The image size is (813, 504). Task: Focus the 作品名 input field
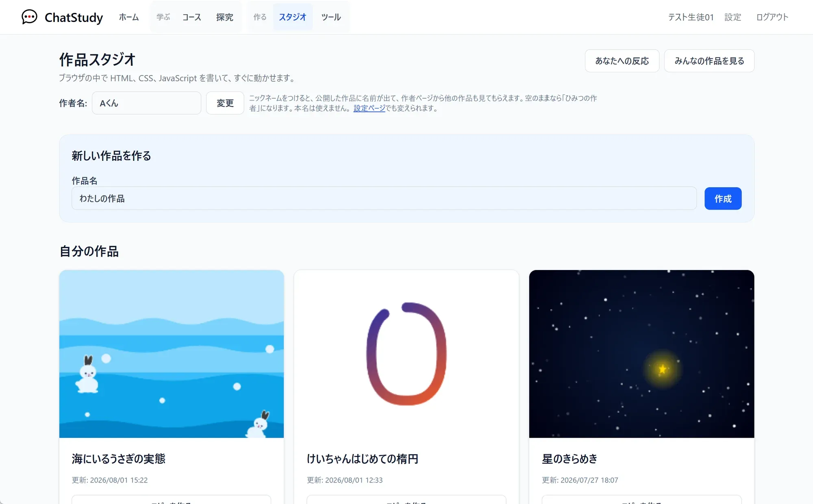[384, 198]
